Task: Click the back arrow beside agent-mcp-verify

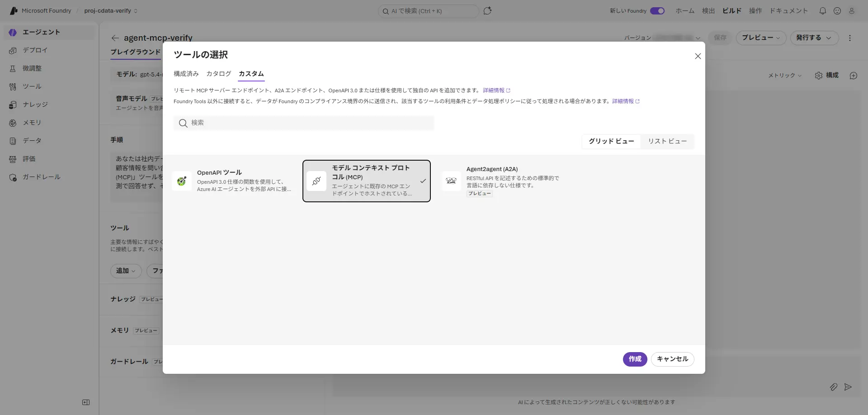Action: pyautogui.click(x=115, y=38)
